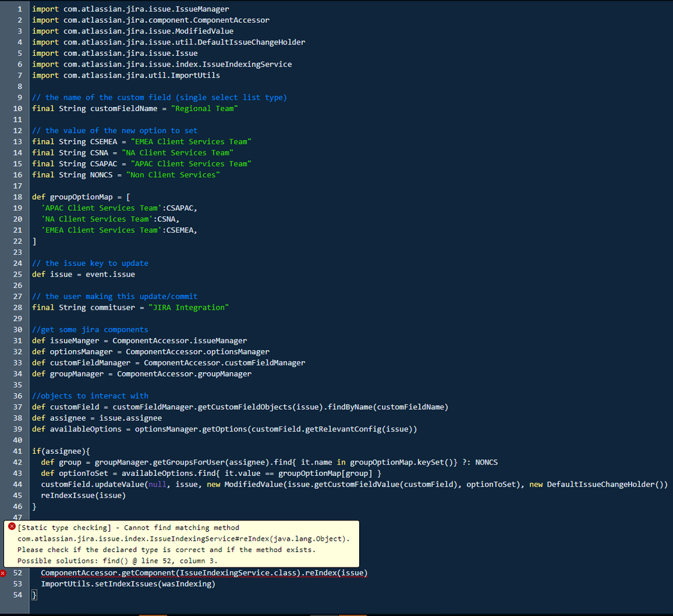This screenshot has height=616, width=673.
Task: Click the import ImportUtils line
Action: 126,75
